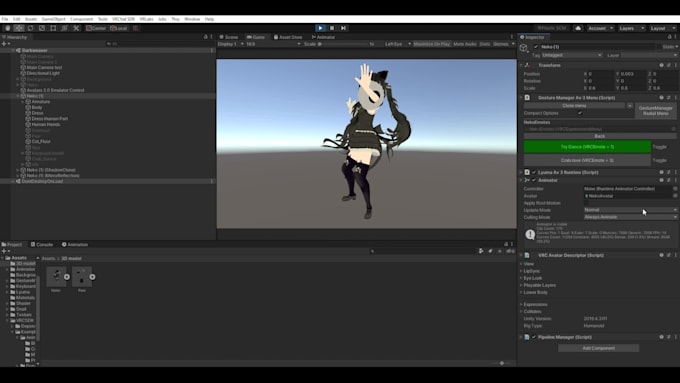Open the Help menu
Screen dimensions: 680x383
(x=209, y=19)
